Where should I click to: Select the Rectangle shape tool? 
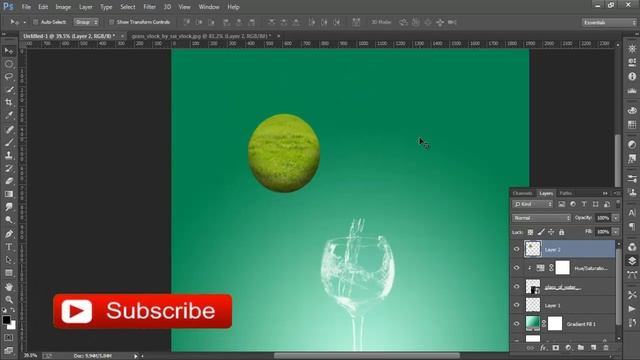[9, 273]
